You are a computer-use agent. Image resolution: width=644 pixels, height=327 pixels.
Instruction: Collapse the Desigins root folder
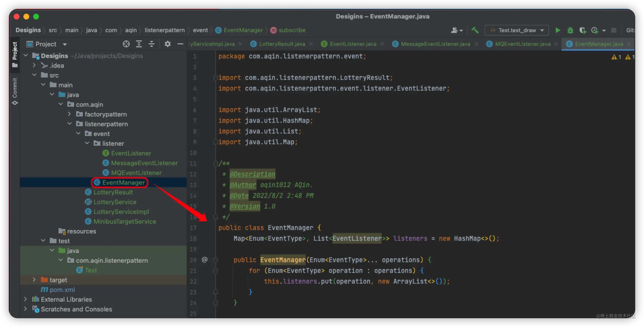tap(26, 55)
